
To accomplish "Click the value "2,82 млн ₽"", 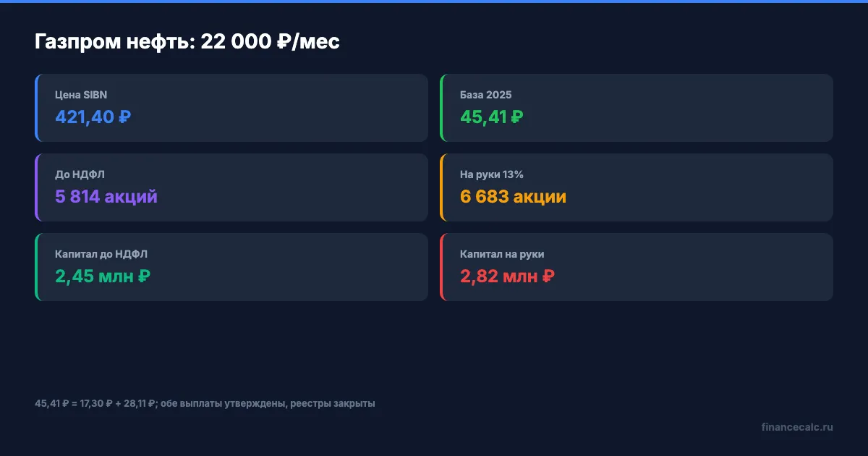I will pos(508,276).
